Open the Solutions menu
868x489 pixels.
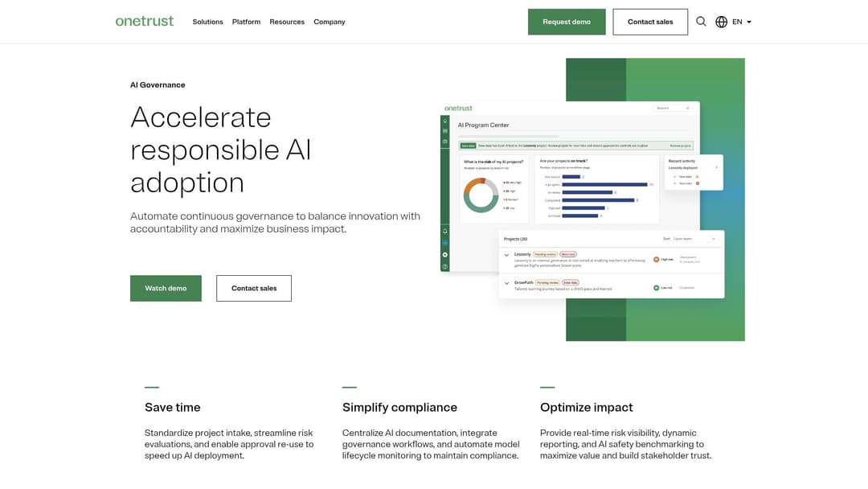pos(207,22)
